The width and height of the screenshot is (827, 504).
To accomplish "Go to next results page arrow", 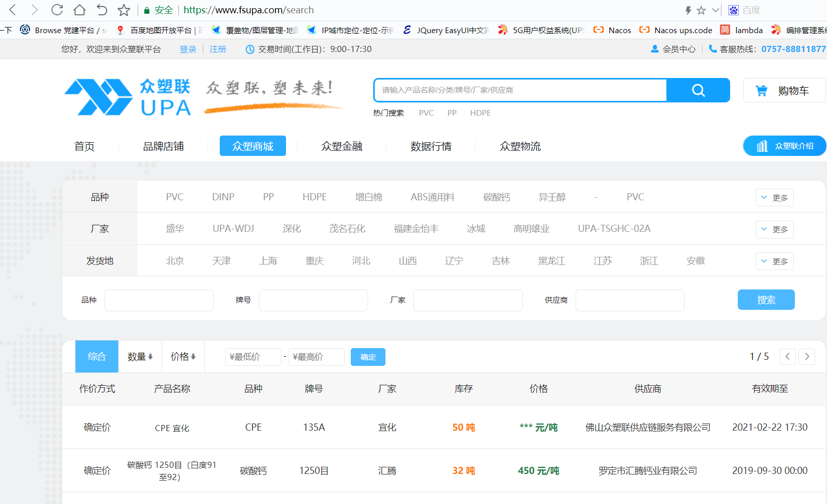I will tap(807, 357).
